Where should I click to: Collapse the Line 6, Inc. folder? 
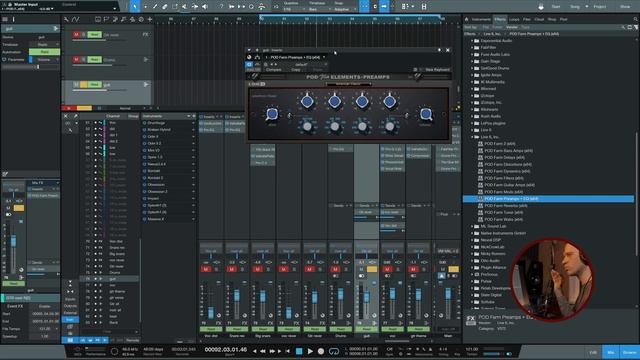(472, 137)
